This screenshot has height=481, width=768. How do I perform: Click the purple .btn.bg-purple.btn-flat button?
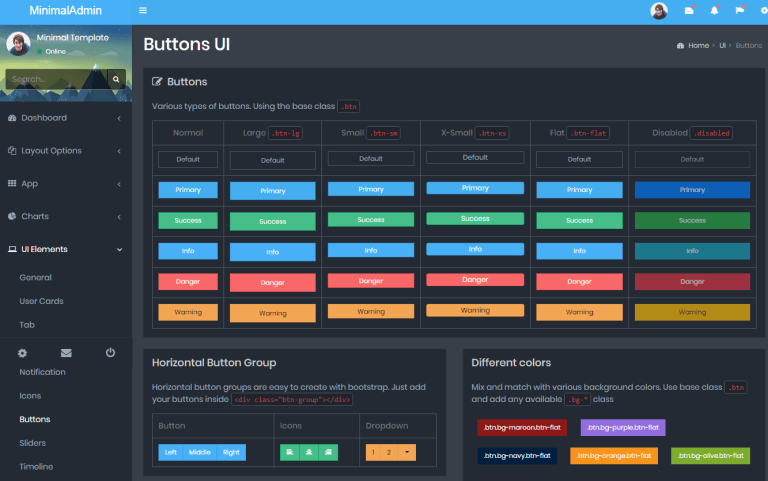tap(623, 427)
